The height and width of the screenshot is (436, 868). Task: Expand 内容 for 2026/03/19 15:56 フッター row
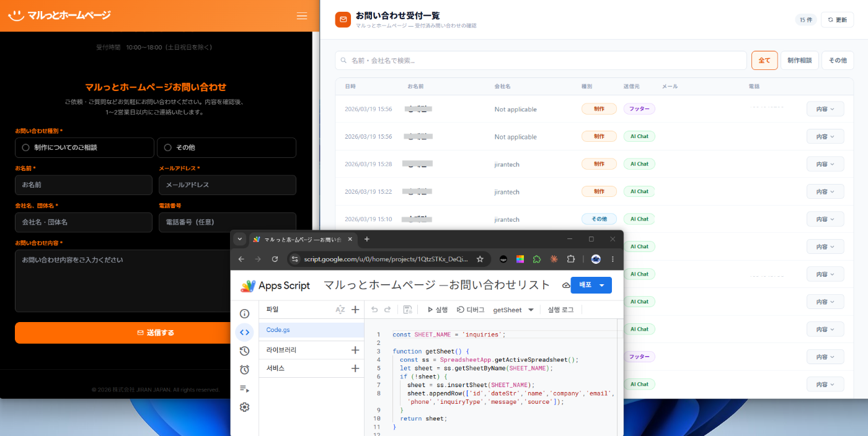[x=825, y=109]
